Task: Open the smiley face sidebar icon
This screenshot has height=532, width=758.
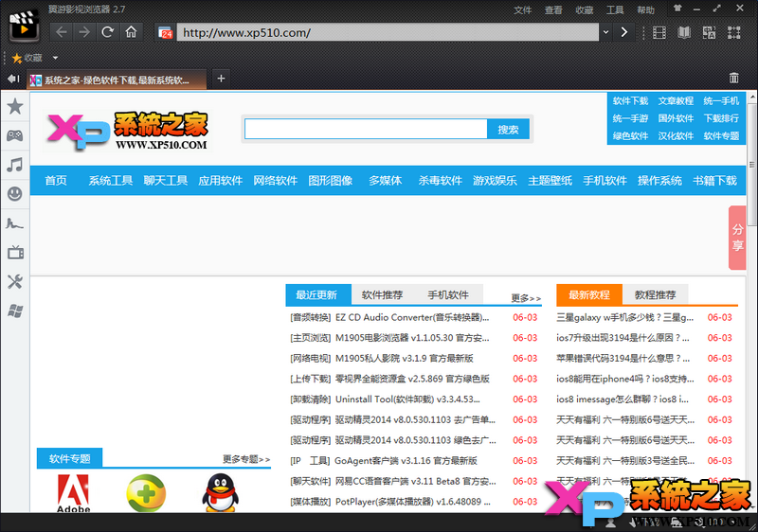Action: 15,194
